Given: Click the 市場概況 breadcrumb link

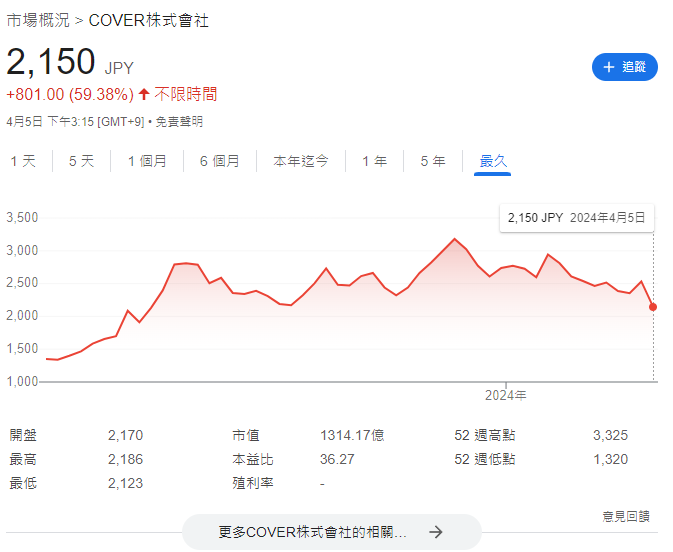Looking at the screenshot, I should click(x=38, y=20).
